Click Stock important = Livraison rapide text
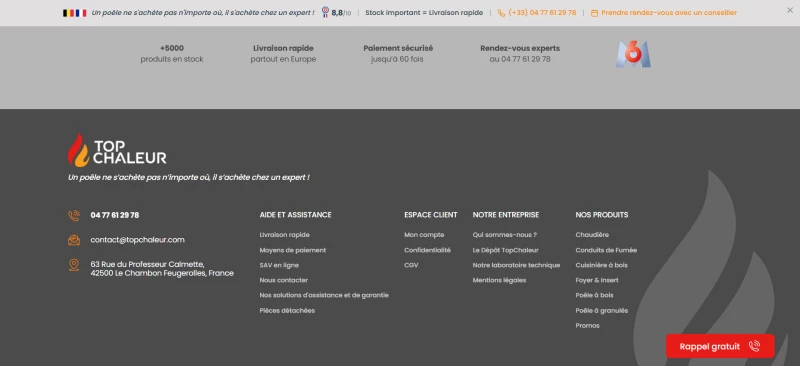The width and height of the screenshot is (800, 366). click(x=424, y=13)
